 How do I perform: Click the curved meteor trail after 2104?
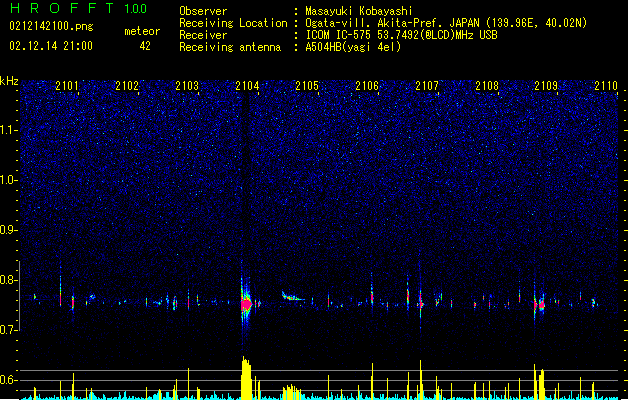pyautogui.click(x=293, y=296)
